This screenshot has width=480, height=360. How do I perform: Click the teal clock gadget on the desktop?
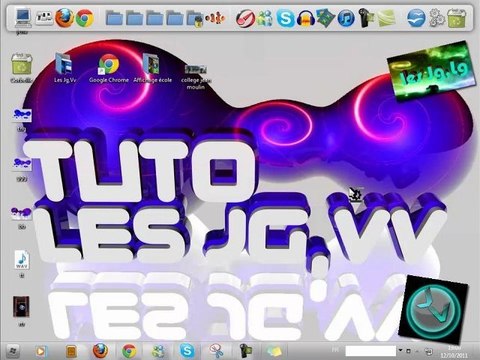pos(434,309)
